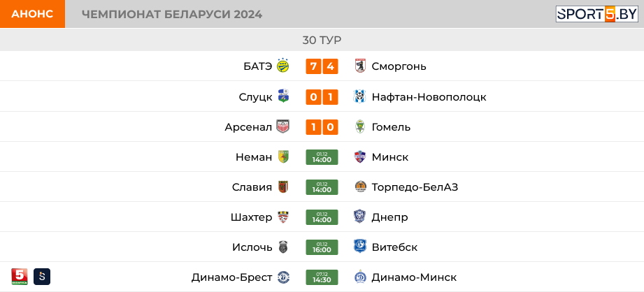Open the Sport5.by logo link
This screenshot has width=644, height=292.
[596, 14]
